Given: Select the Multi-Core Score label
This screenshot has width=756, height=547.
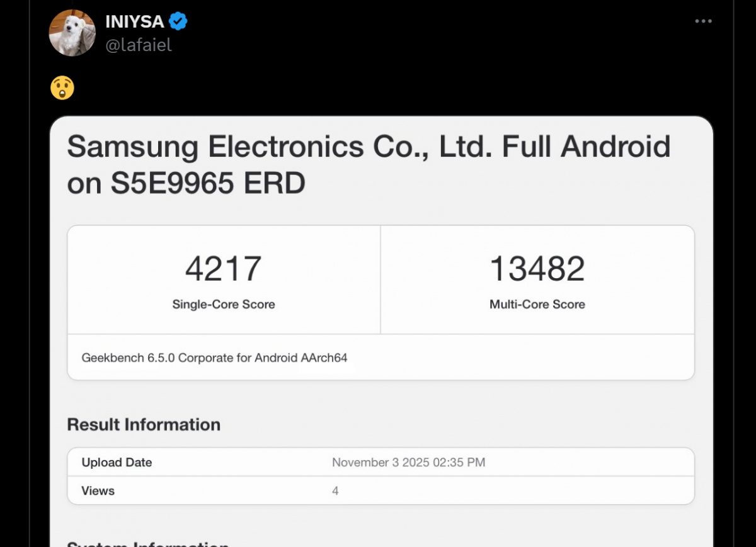Looking at the screenshot, I should point(537,304).
